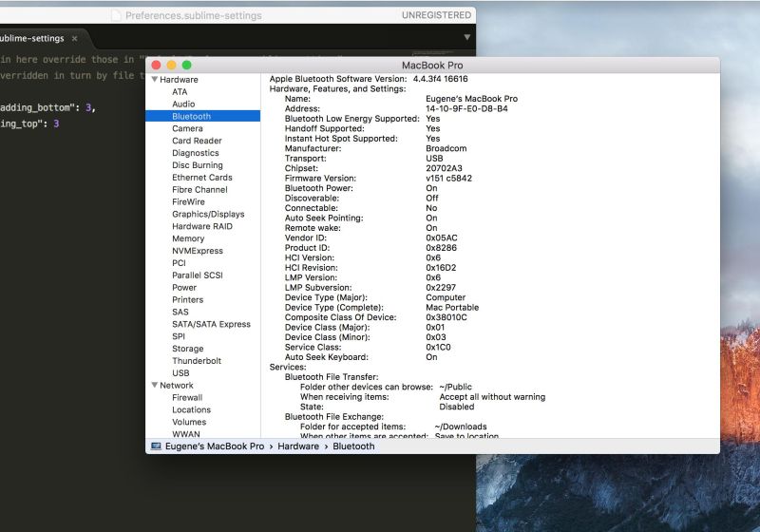Open Power information

click(184, 287)
